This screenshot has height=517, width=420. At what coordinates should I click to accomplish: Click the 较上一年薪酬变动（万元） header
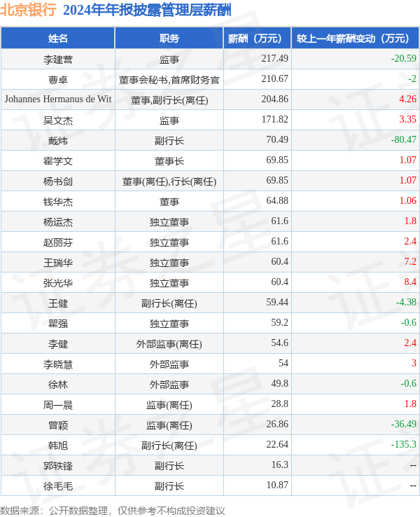(355, 39)
